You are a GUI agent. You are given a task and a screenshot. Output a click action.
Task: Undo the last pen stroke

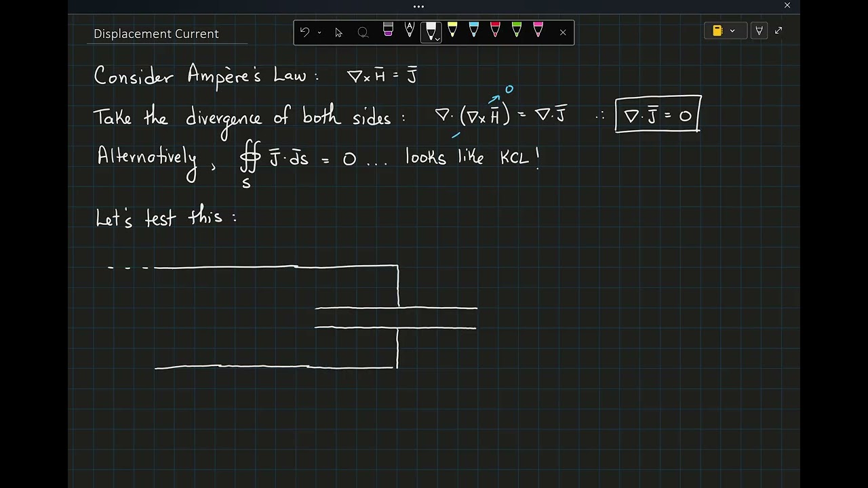304,32
